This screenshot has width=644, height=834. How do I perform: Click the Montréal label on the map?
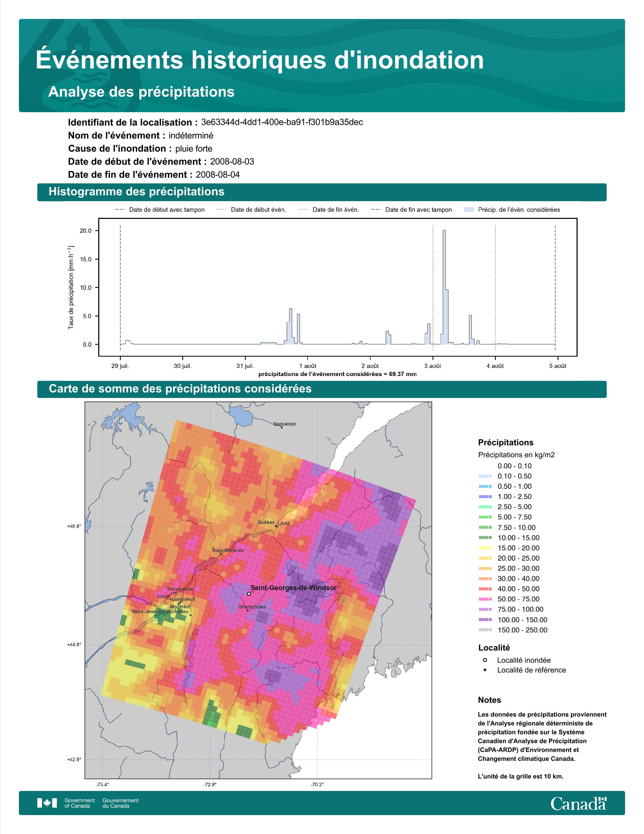(x=180, y=606)
